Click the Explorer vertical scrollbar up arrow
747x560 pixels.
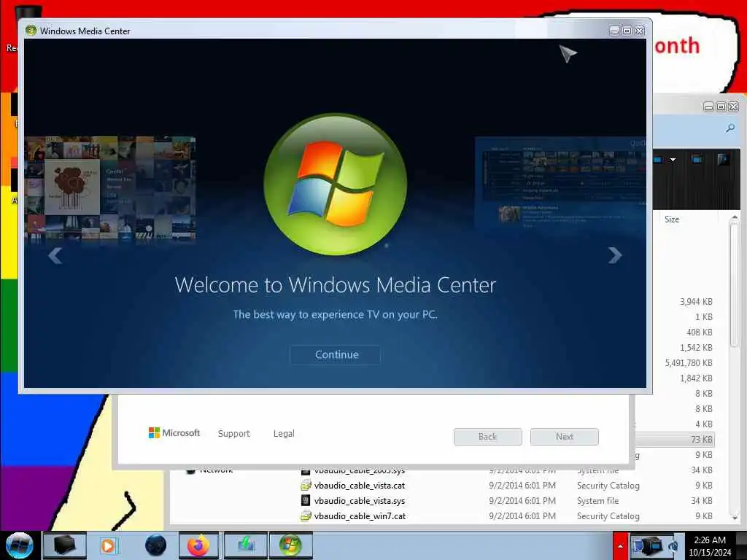click(x=734, y=219)
